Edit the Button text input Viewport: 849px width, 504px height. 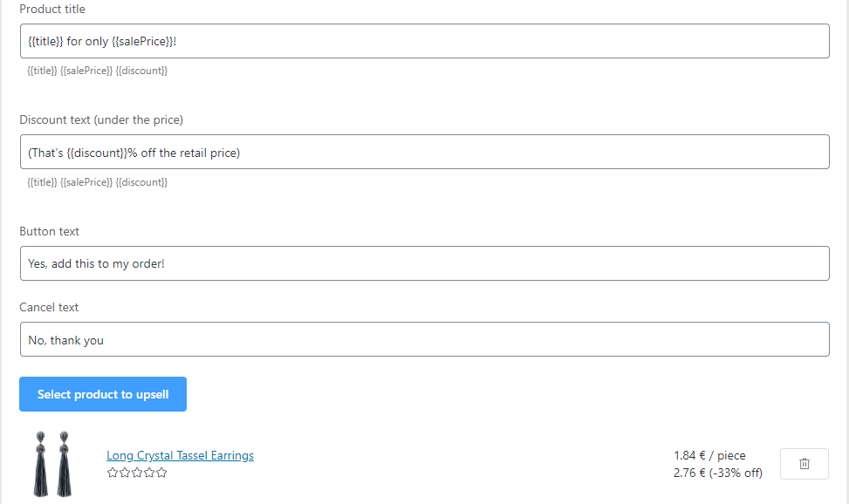(424, 263)
